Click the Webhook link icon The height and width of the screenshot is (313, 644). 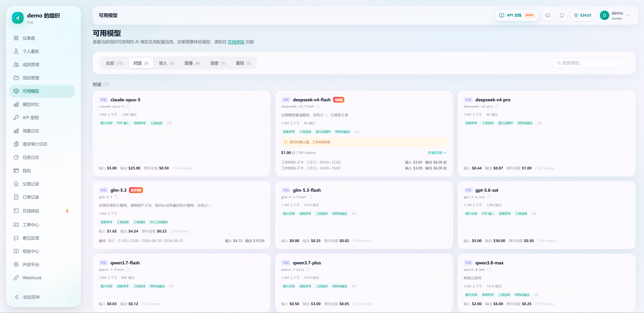pos(16,278)
